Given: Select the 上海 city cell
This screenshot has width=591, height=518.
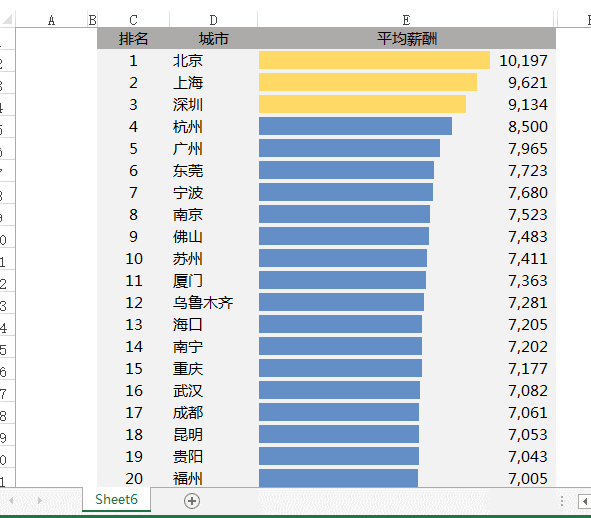Looking at the screenshot, I should tap(213, 83).
